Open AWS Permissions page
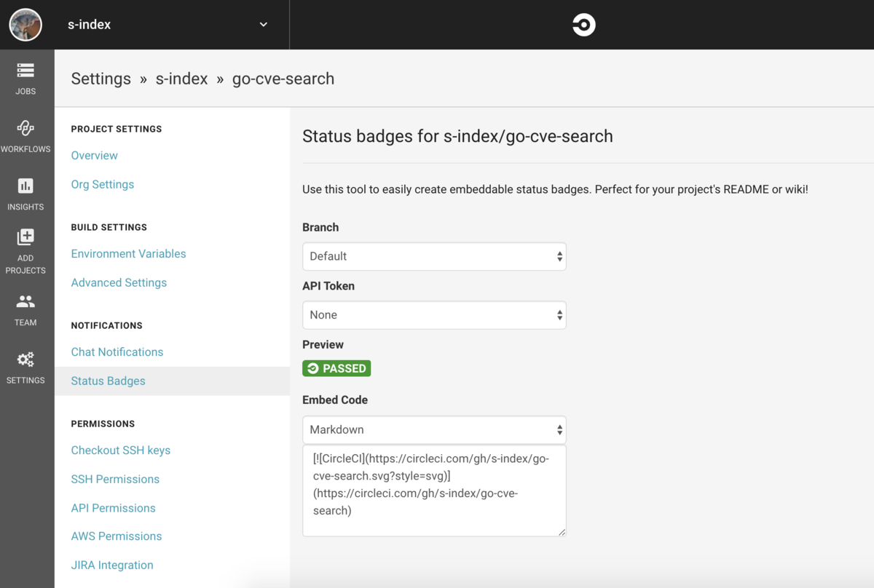Image resolution: width=874 pixels, height=588 pixels. click(117, 536)
